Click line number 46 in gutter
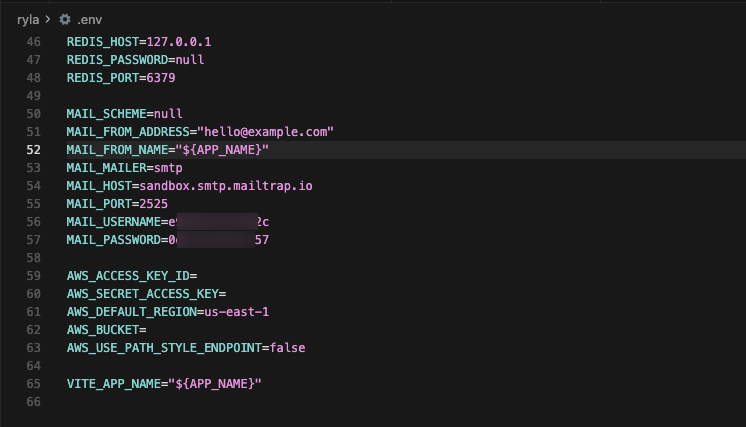Screen dimensions: 746x427 [x=33, y=42]
